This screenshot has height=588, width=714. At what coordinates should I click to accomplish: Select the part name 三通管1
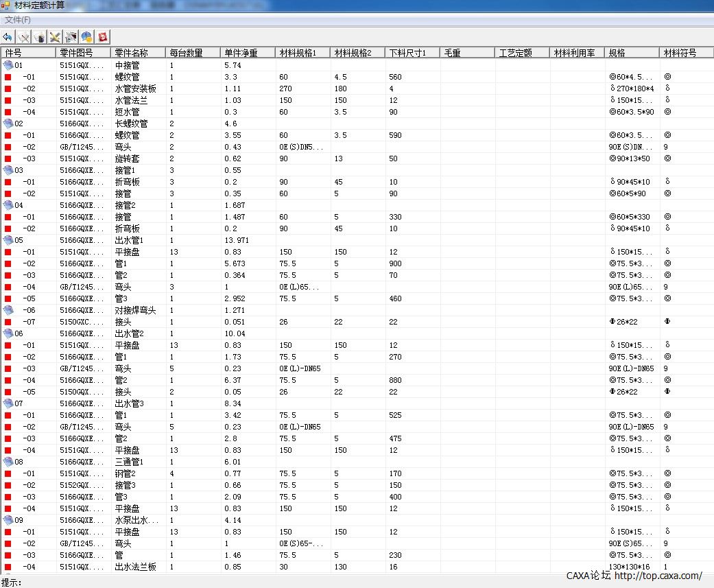click(129, 462)
